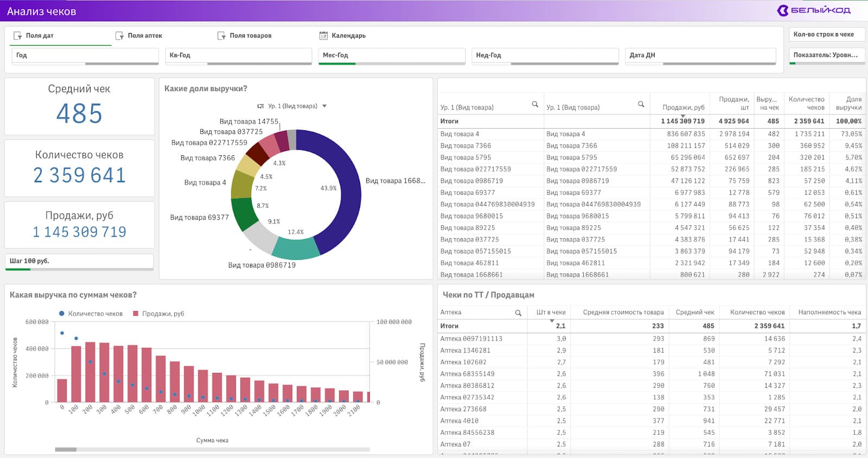
Task: Click search icon in Аптека column
Action: click(x=518, y=313)
